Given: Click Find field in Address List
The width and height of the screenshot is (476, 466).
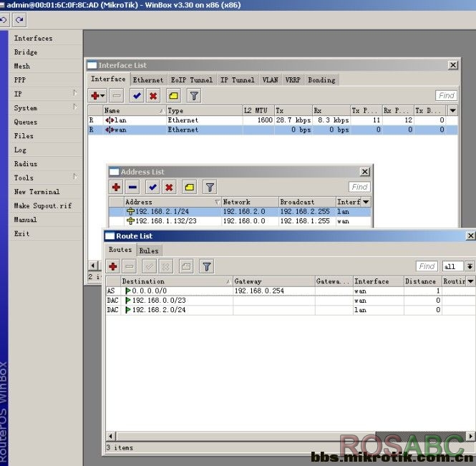Looking at the screenshot, I should pyautogui.click(x=359, y=187).
